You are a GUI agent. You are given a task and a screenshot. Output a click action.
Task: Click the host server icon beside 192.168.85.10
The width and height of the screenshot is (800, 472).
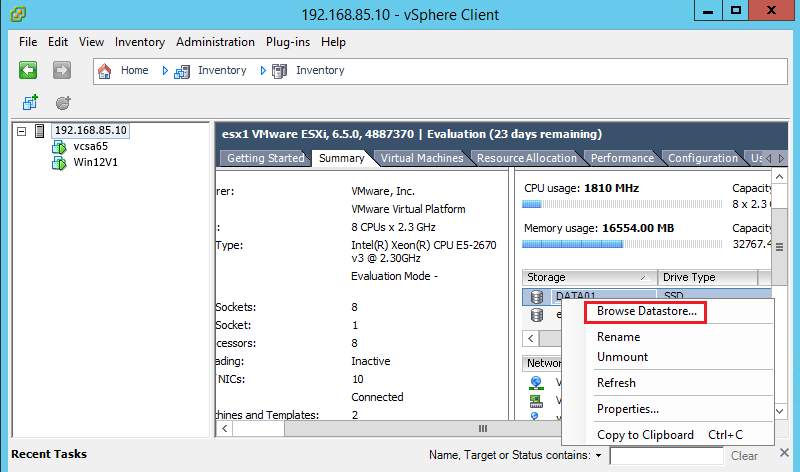point(39,131)
